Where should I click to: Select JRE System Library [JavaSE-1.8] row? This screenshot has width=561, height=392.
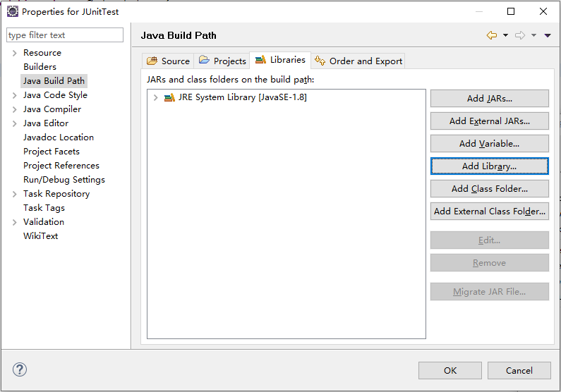click(x=242, y=97)
